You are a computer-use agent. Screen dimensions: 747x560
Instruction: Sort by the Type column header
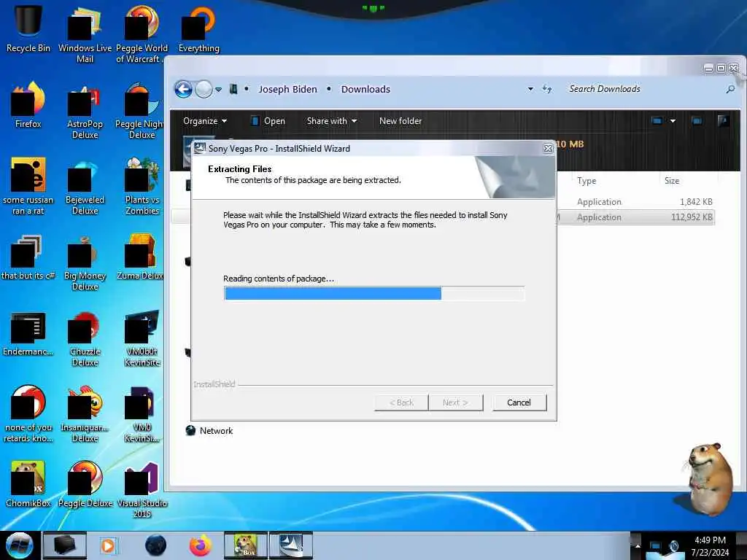tap(587, 181)
